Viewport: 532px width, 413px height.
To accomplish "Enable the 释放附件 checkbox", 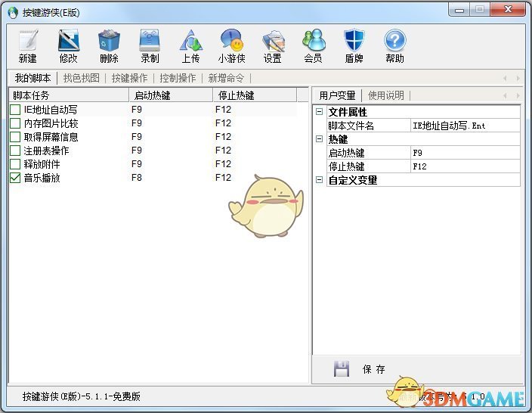I will pyautogui.click(x=15, y=164).
